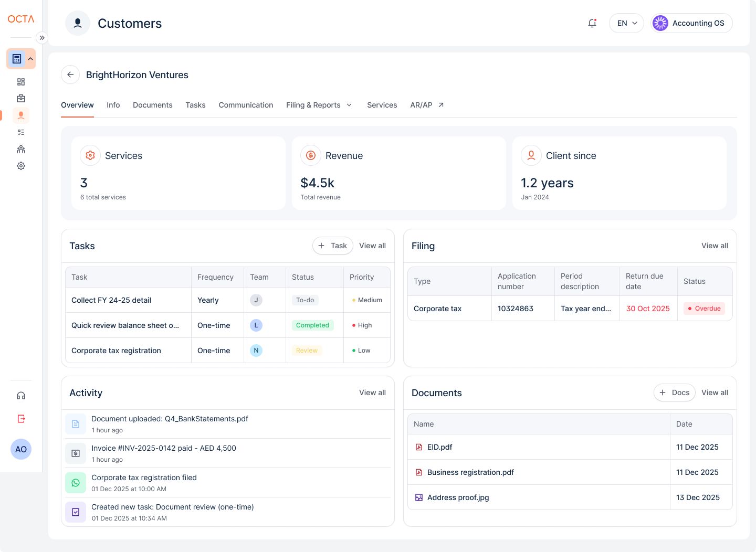
Task: Click the Client since person icon
Action: [x=531, y=155]
